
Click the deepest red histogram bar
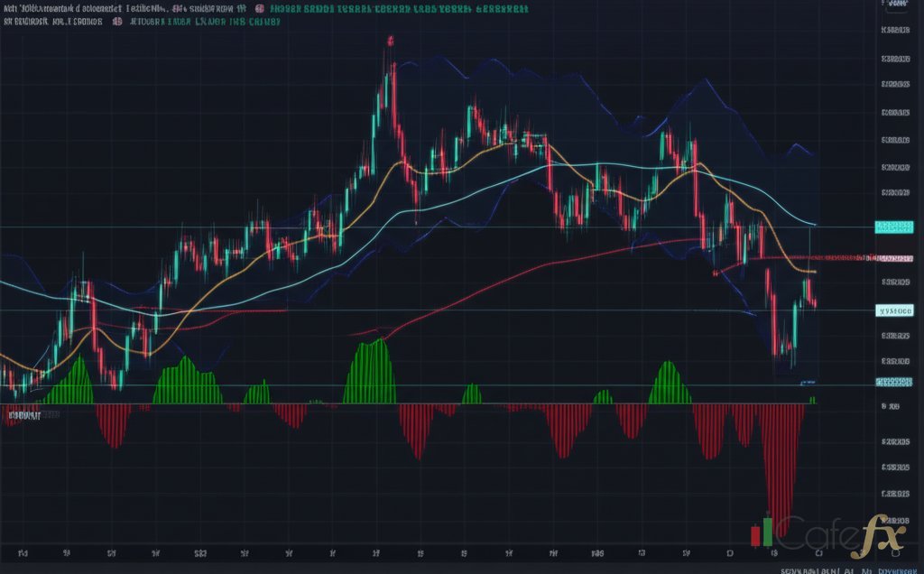[x=778, y=505]
